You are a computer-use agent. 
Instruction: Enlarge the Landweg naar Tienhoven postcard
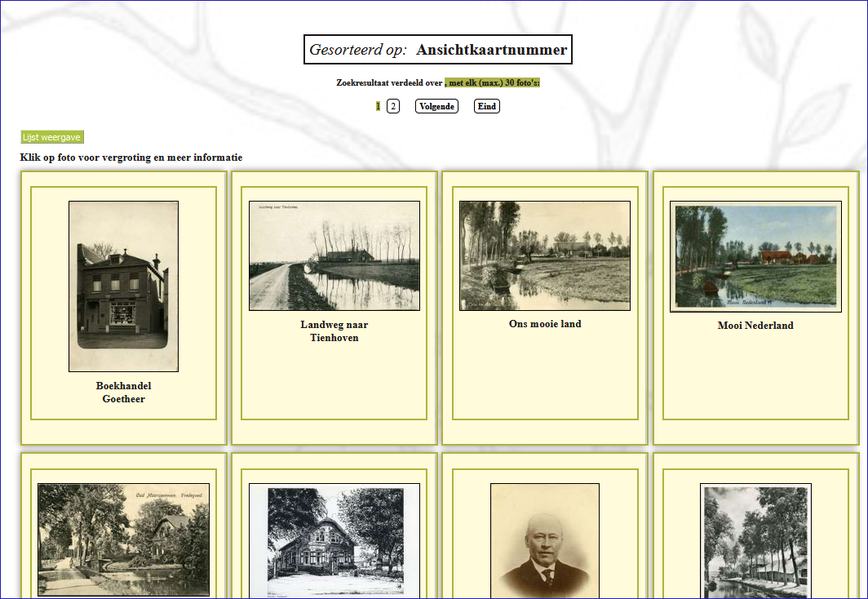click(x=334, y=255)
